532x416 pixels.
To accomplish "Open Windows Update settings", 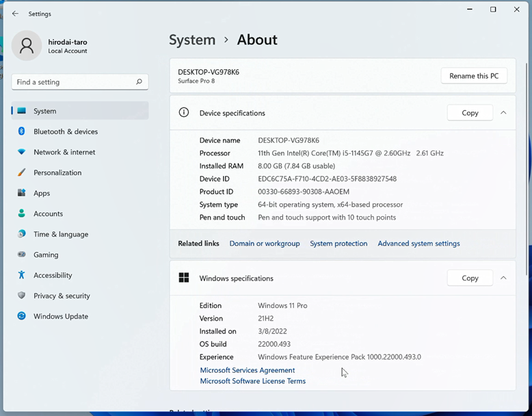I will [x=80, y=316].
